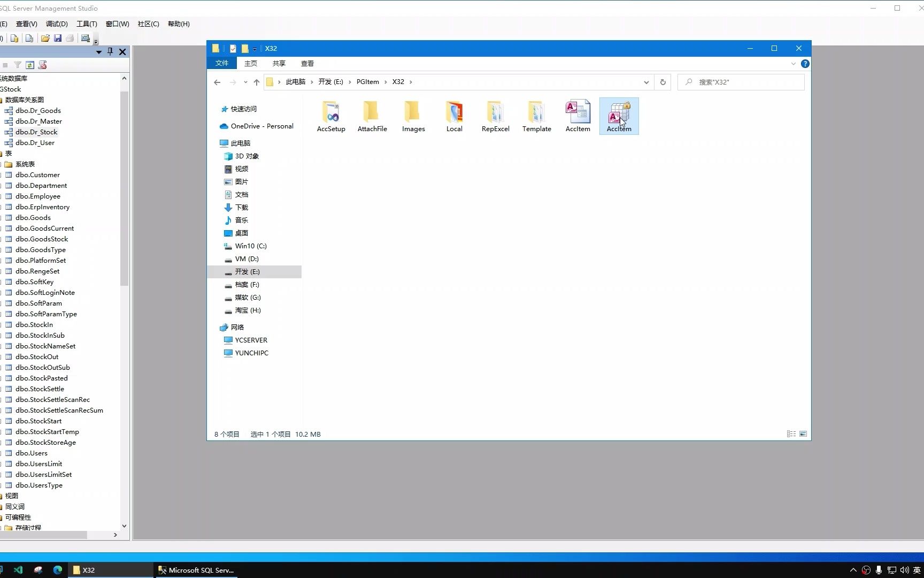This screenshot has height=578, width=924.
Task: Open the RepExcel folder
Action: 495,116
